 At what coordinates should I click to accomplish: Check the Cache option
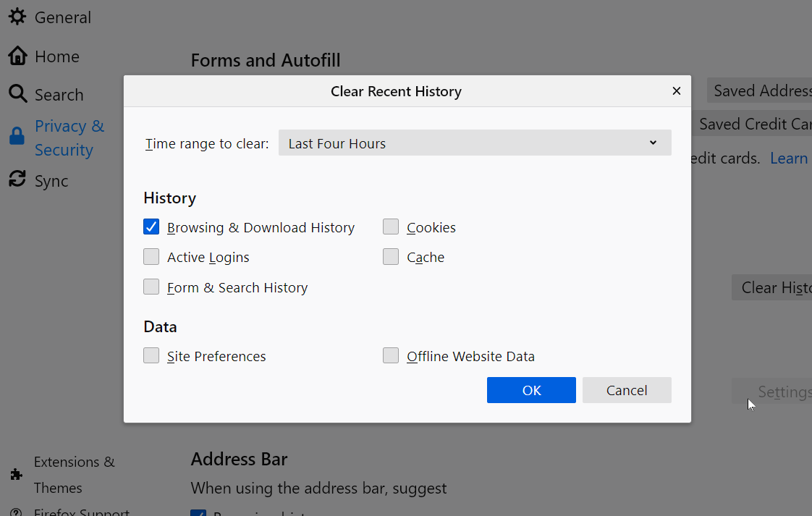[391, 256]
